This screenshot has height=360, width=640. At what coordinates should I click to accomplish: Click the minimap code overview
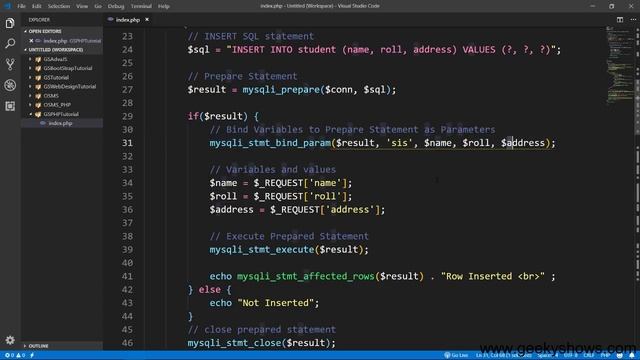click(619, 65)
